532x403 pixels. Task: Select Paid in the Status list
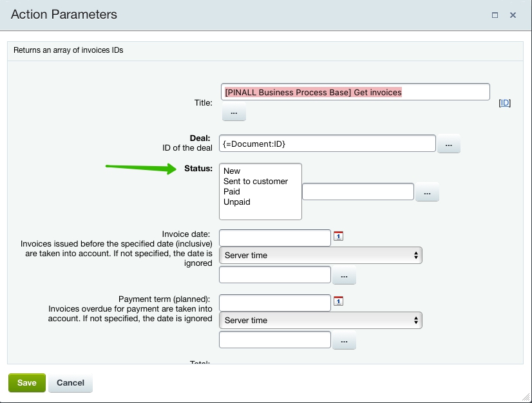pos(232,192)
